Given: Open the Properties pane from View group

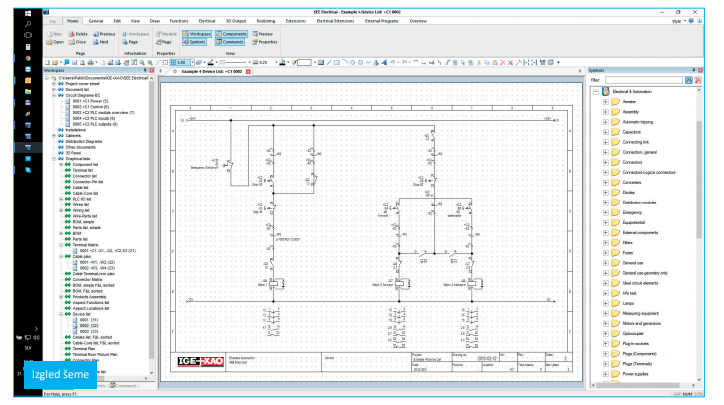Looking at the screenshot, I should 265,42.
